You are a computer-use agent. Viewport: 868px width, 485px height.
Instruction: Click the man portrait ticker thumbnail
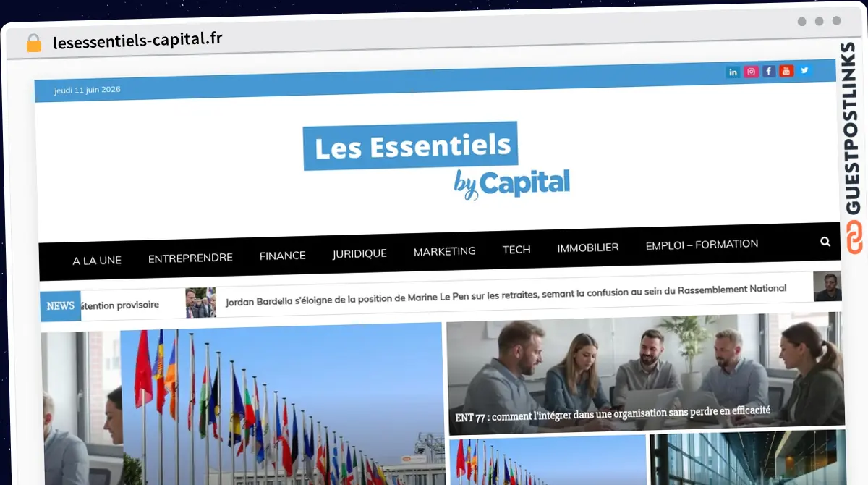[827, 286]
